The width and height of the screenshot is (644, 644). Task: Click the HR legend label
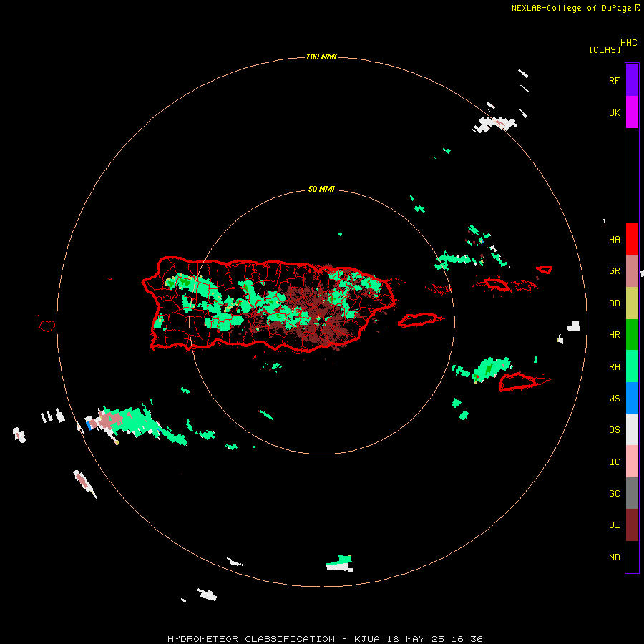click(x=614, y=335)
